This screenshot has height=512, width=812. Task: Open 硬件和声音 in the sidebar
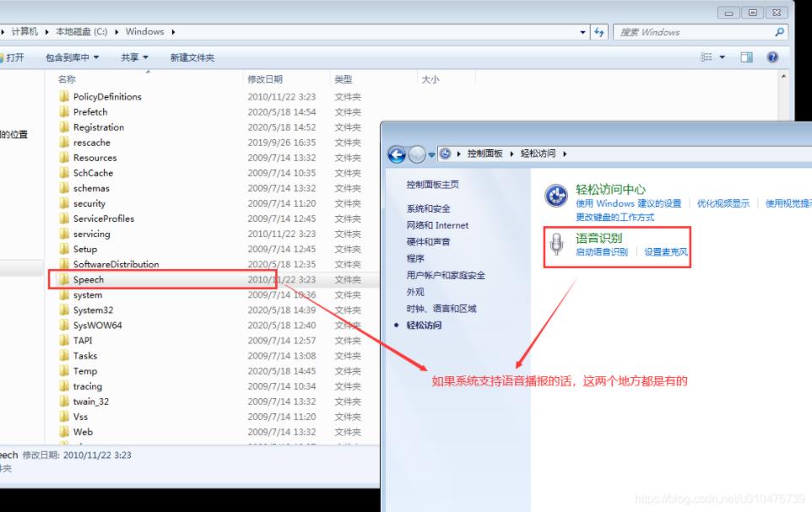428,242
